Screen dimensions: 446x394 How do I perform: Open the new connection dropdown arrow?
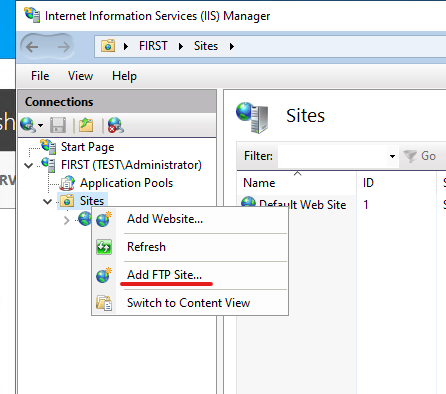pos(40,126)
